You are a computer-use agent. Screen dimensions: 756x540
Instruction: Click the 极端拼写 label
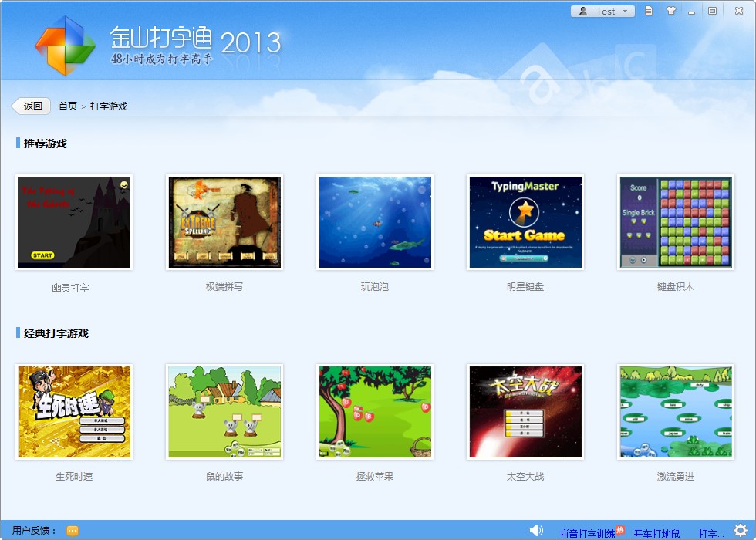tap(224, 287)
